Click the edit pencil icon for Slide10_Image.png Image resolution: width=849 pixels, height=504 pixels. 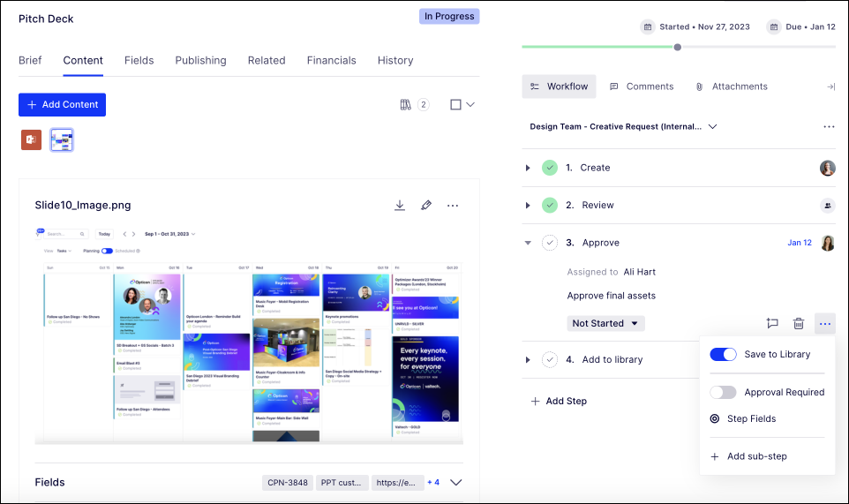(426, 205)
